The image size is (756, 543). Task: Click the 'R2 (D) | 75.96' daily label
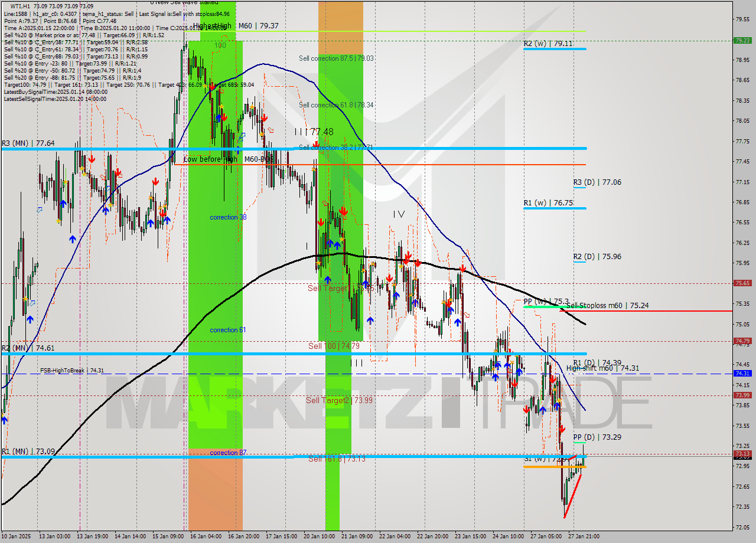tap(597, 257)
